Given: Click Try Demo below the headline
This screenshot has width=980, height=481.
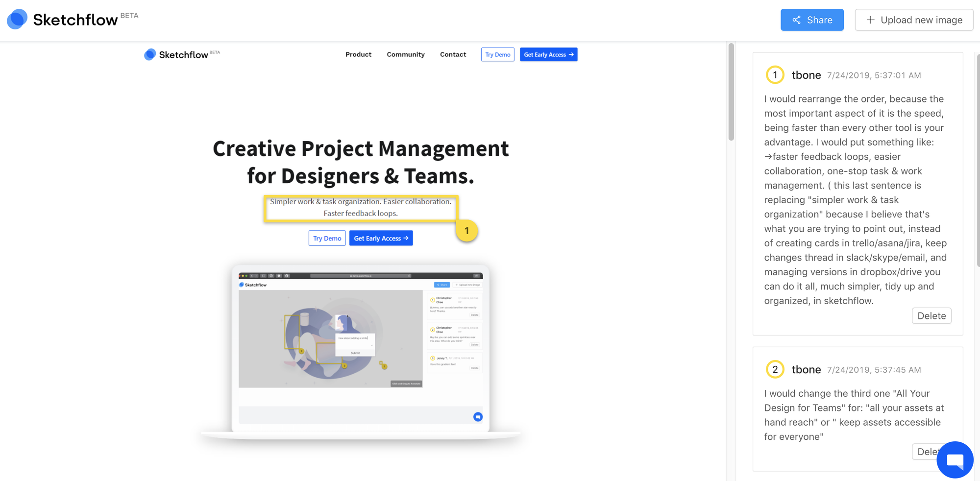Looking at the screenshot, I should pyautogui.click(x=327, y=238).
